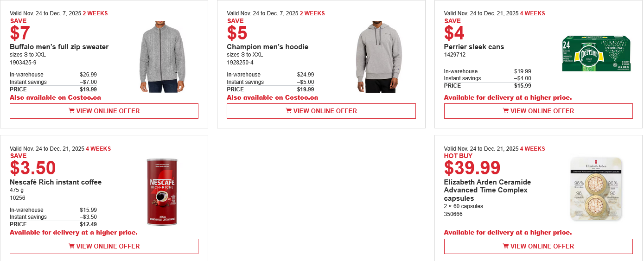
Task: Click the Perrier sleek cans box image
Action: (x=596, y=53)
